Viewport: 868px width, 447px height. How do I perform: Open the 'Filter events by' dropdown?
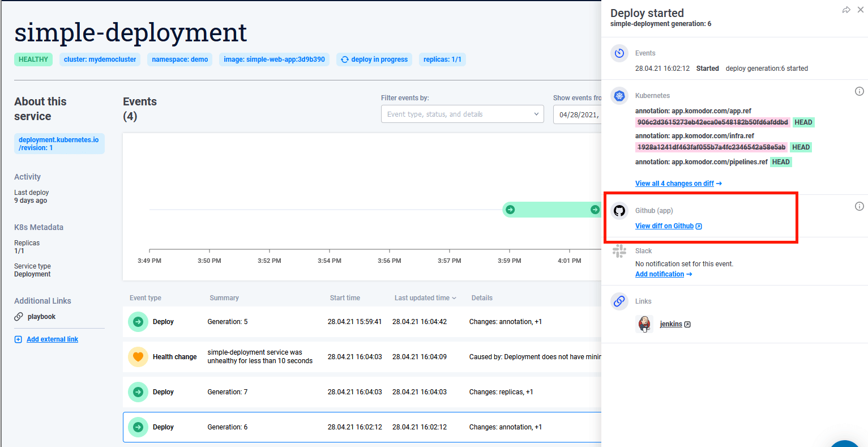(462, 114)
